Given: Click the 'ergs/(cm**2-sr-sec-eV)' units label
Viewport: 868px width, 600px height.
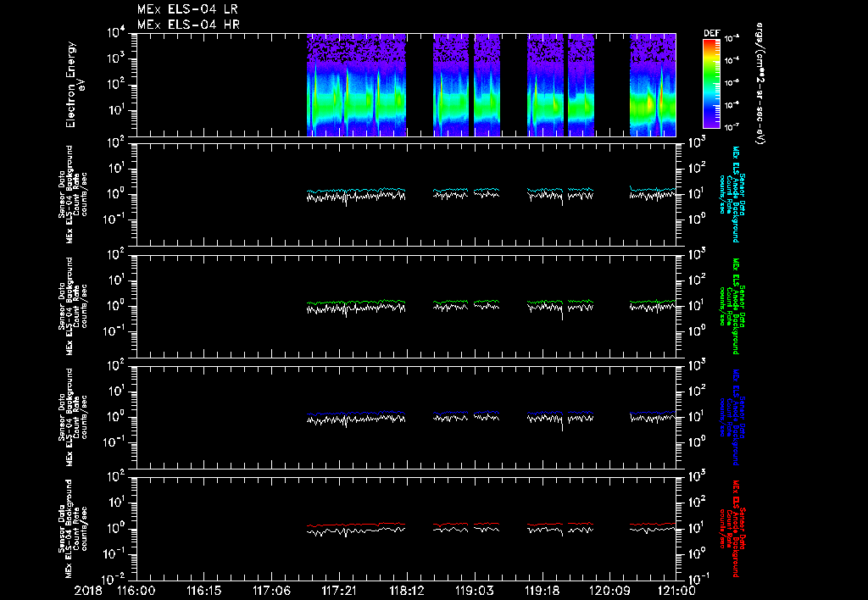Looking at the screenshot, I should 761,84.
